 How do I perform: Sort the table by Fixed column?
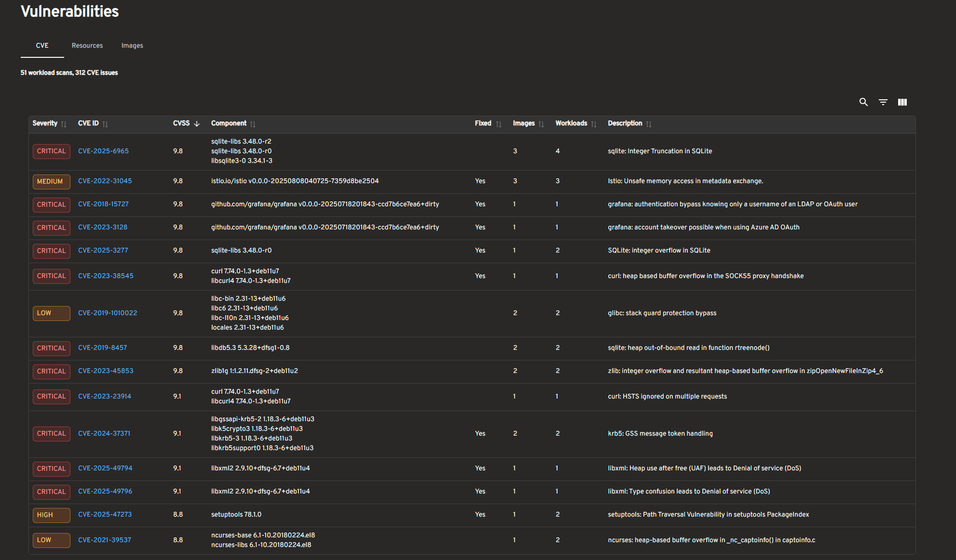coord(499,123)
